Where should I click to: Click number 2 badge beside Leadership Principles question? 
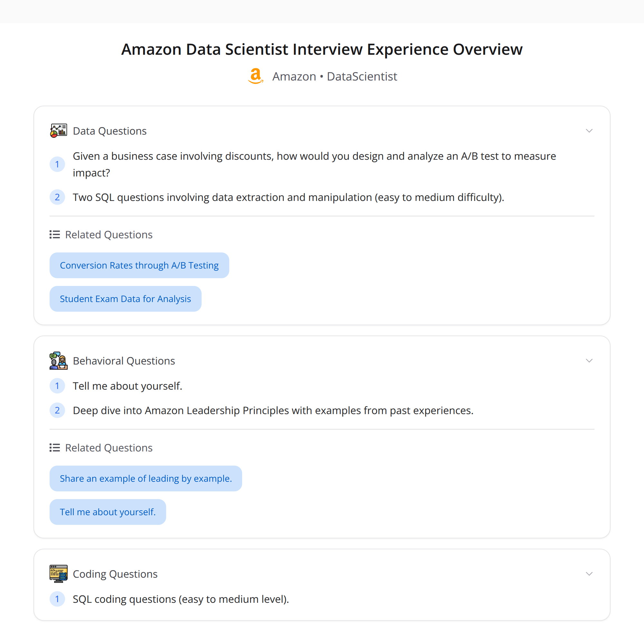[x=57, y=410]
